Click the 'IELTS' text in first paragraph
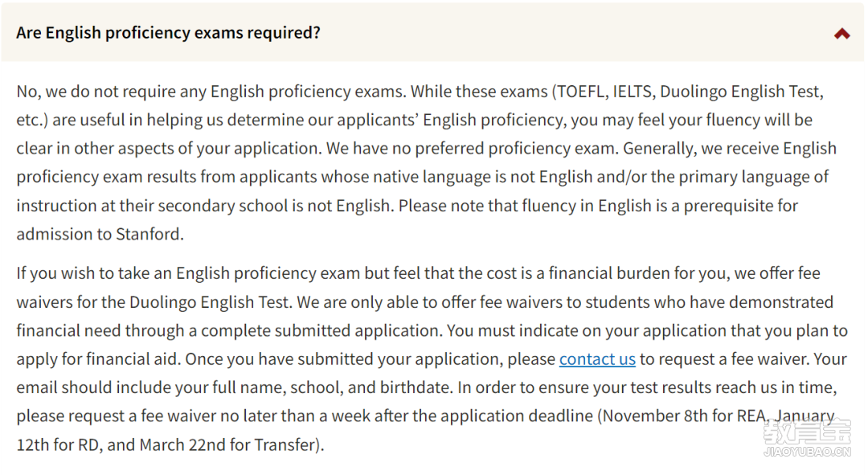This screenshot has width=868, height=475. [x=632, y=92]
